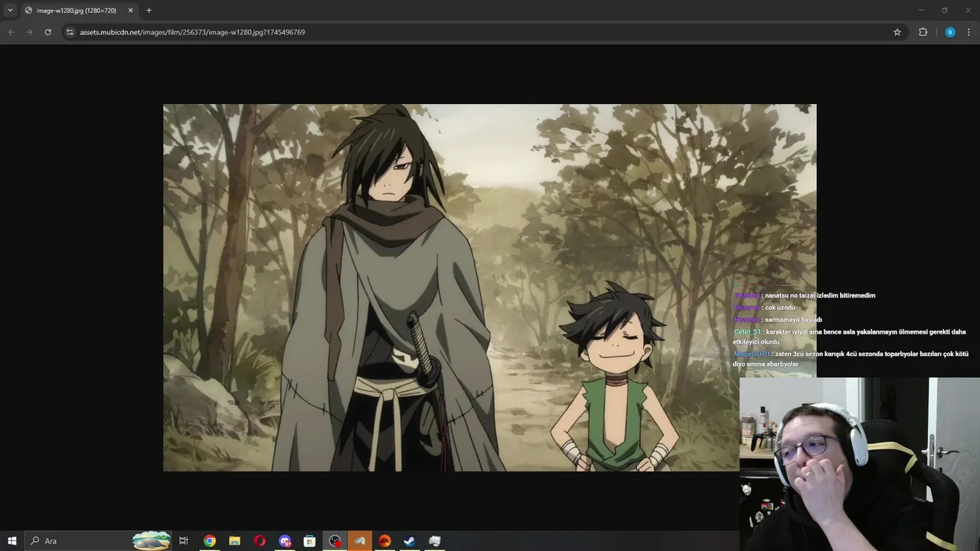Image resolution: width=980 pixels, height=551 pixels.
Task: Go forward using browser forward arrow
Action: (x=29, y=32)
